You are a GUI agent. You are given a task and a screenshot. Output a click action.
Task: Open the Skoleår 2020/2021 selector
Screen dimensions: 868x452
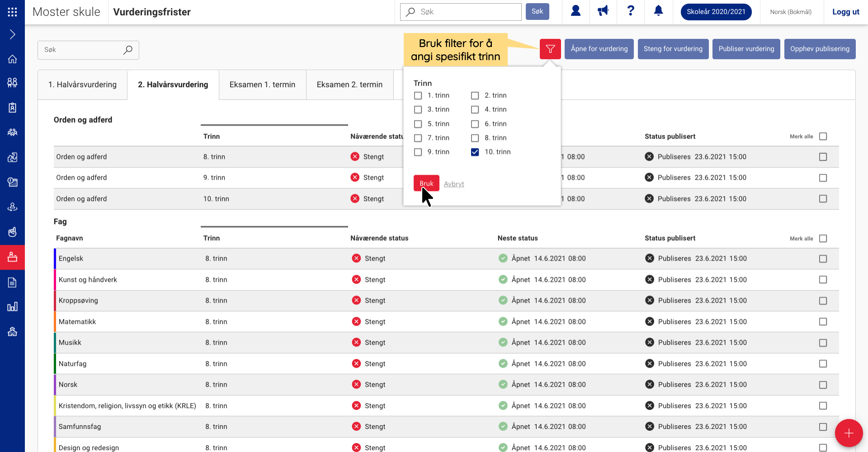(x=716, y=12)
